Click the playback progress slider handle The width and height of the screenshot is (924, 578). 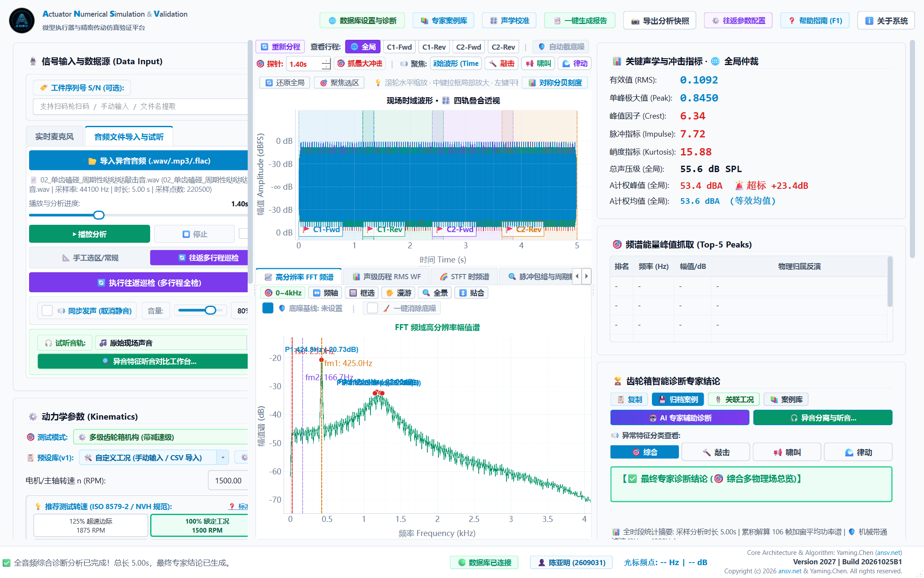click(99, 215)
